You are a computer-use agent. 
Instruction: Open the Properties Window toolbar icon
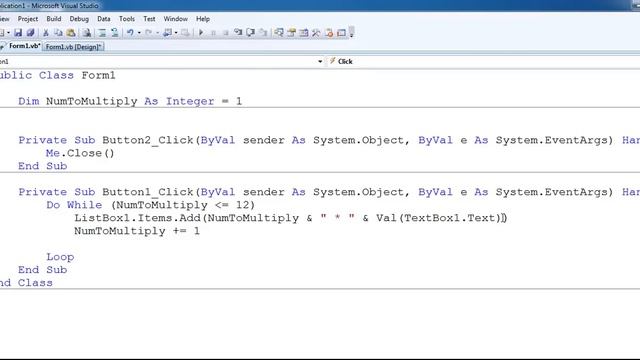(291, 33)
